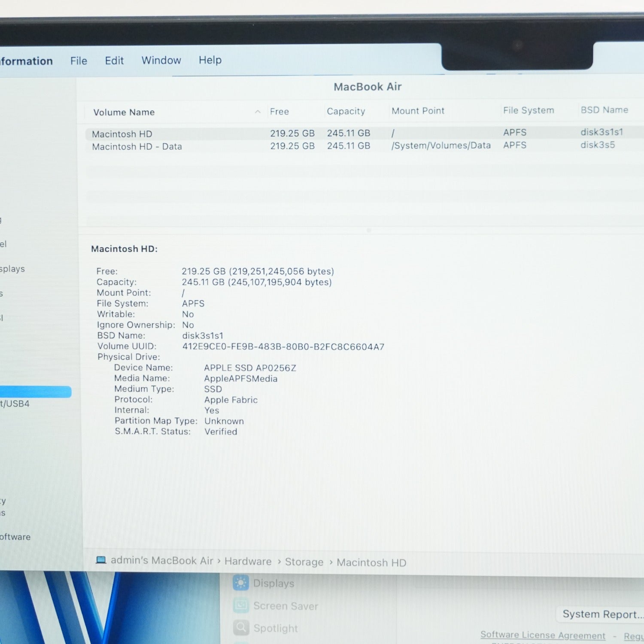Click the media name "AppleAPFSMedia"
This screenshot has width=644, height=644.
241,379
